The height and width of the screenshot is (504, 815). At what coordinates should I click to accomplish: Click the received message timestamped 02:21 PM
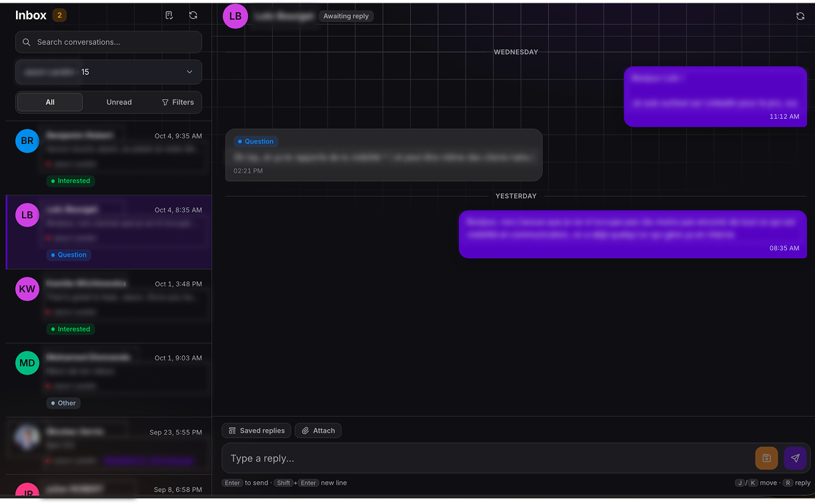tap(384, 155)
